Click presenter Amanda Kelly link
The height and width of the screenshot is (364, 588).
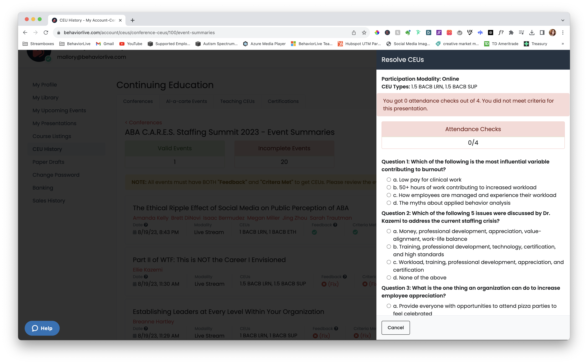coord(150,218)
